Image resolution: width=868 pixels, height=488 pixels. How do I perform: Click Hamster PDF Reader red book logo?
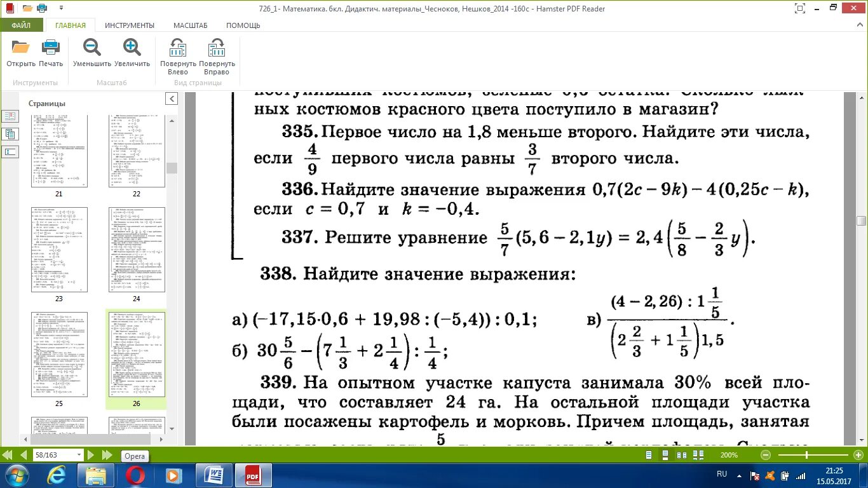tap(9, 8)
